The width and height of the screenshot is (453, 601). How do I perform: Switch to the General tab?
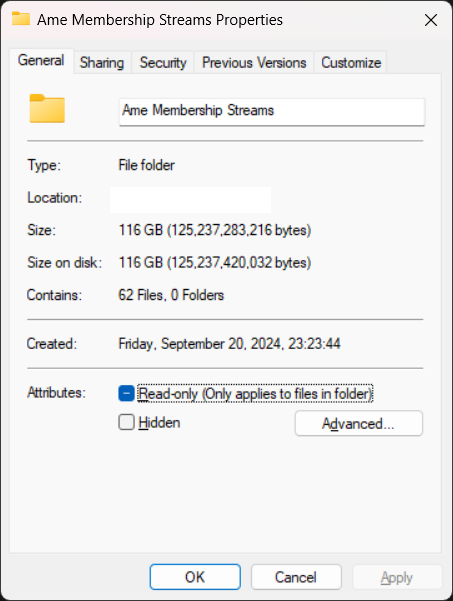41,61
